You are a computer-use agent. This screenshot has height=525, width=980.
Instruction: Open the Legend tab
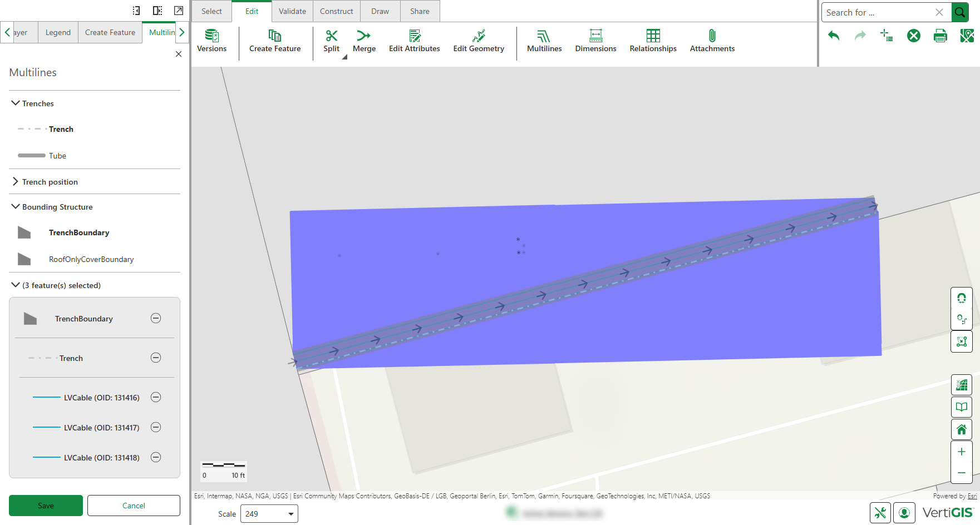point(58,32)
